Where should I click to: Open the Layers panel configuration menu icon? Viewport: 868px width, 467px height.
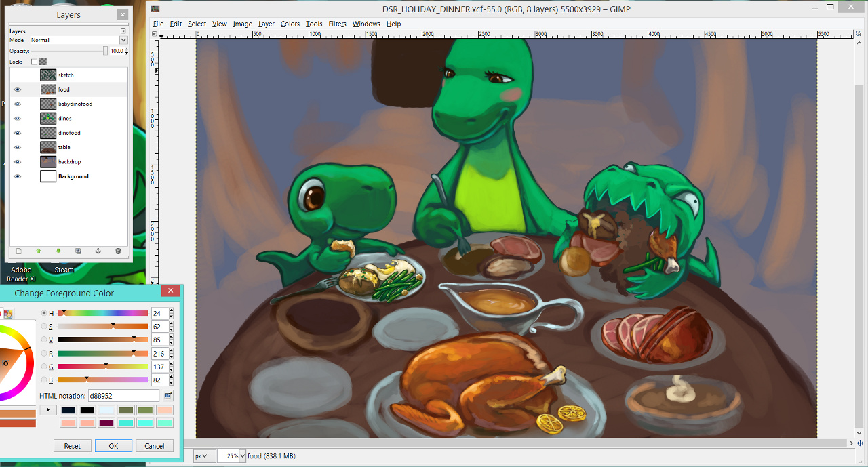(123, 31)
